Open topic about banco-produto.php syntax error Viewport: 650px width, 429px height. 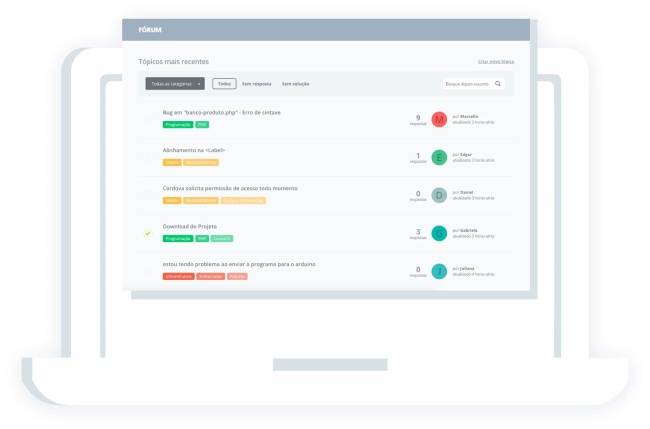(x=221, y=112)
